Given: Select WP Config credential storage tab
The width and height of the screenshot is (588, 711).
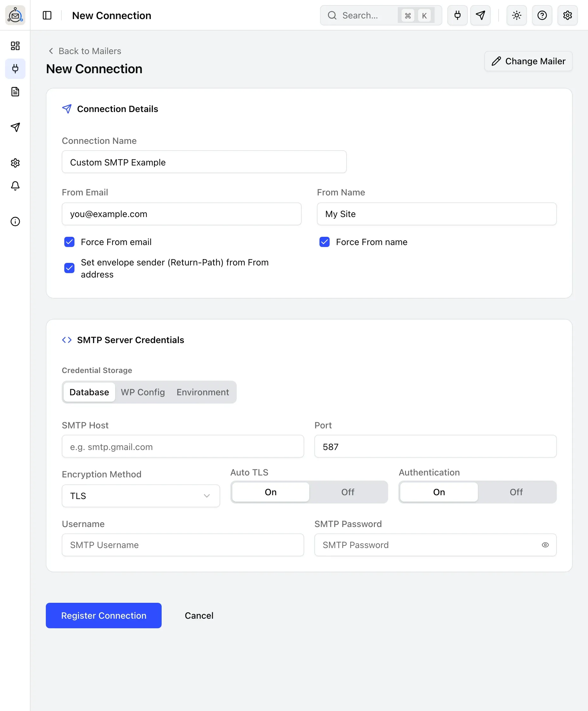Looking at the screenshot, I should pyautogui.click(x=143, y=392).
